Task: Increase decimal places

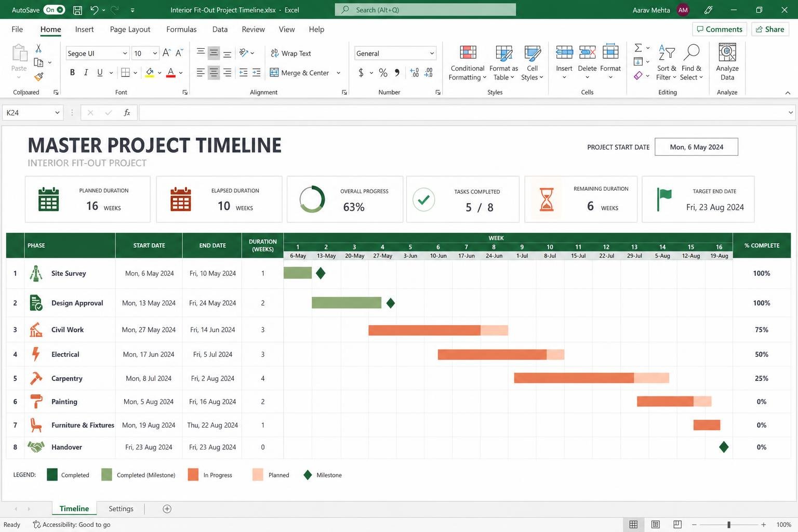Action: (414, 73)
